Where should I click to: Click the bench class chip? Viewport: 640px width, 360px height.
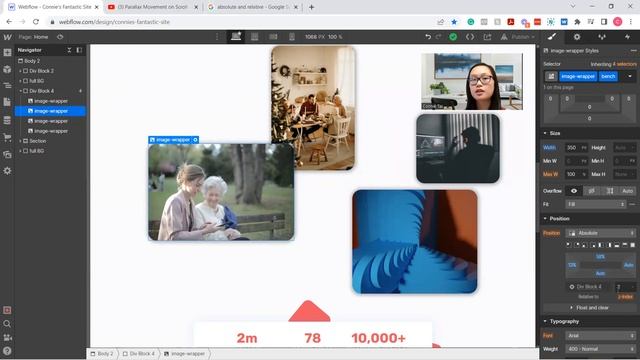(x=608, y=76)
